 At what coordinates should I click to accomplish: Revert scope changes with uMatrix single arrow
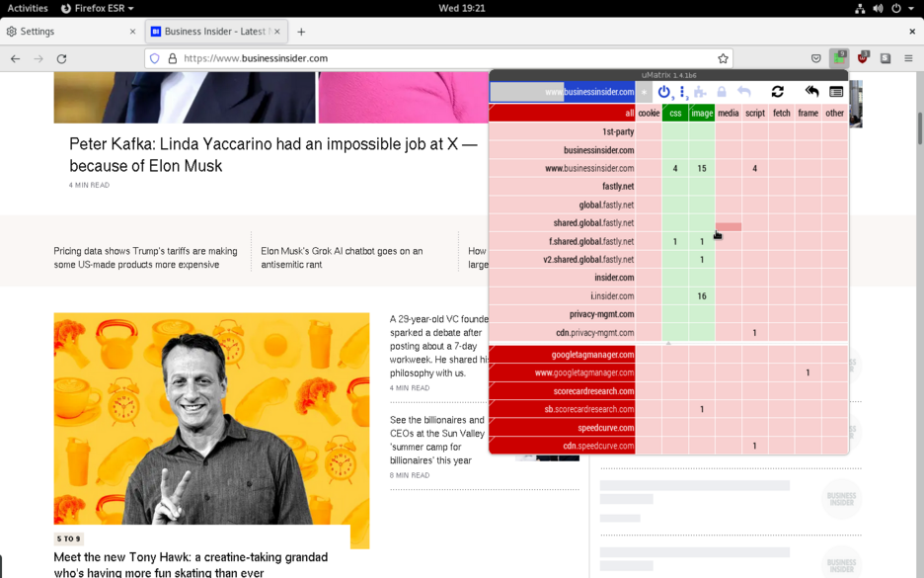coord(744,92)
